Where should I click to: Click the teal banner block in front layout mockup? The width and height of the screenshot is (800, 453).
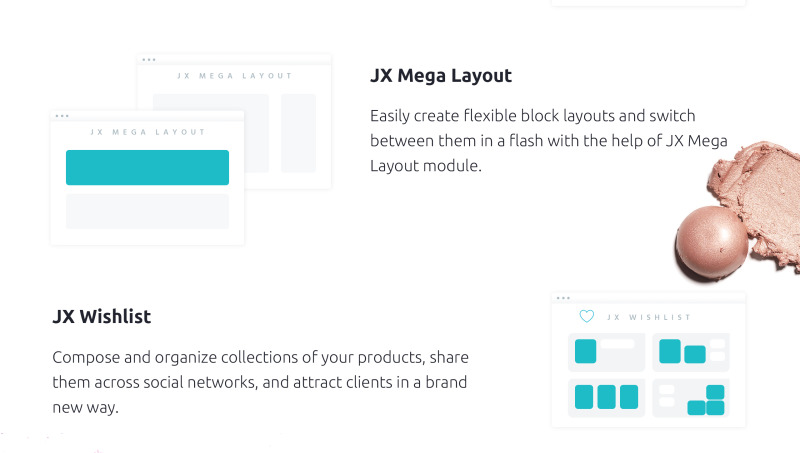147,167
